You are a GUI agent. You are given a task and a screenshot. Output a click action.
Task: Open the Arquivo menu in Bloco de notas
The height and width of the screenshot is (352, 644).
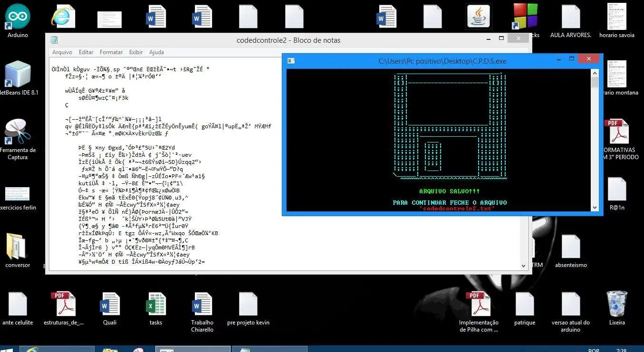(x=62, y=52)
